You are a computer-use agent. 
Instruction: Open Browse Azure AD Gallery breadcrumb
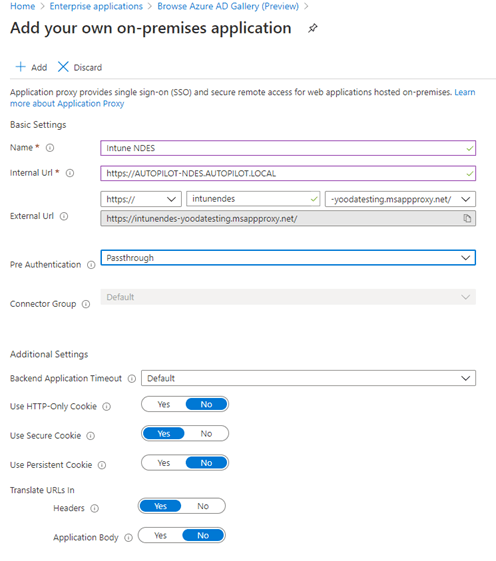click(x=228, y=6)
